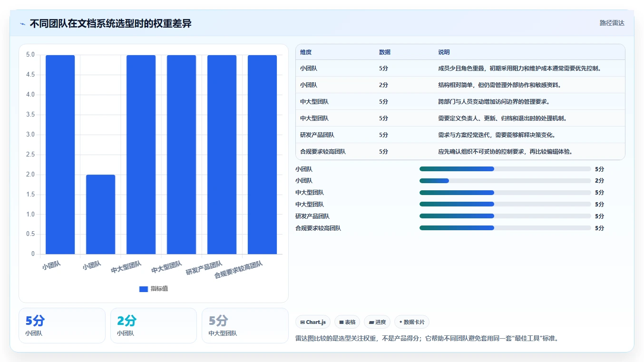Select the 进度 chip

pyautogui.click(x=377, y=322)
